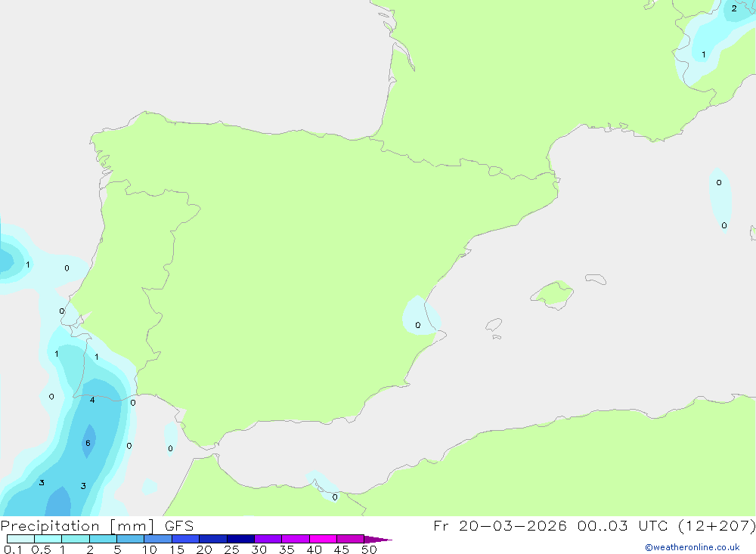Click the '50' legend scale label

[369, 549]
